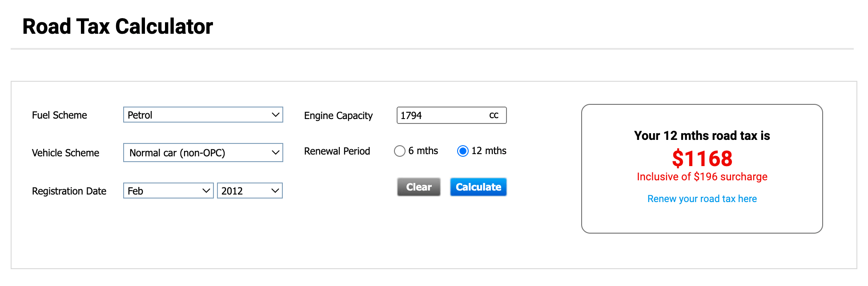Click the $196 surcharge notice text
Viewport: 868px width, 286px height.
coord(702,176)
